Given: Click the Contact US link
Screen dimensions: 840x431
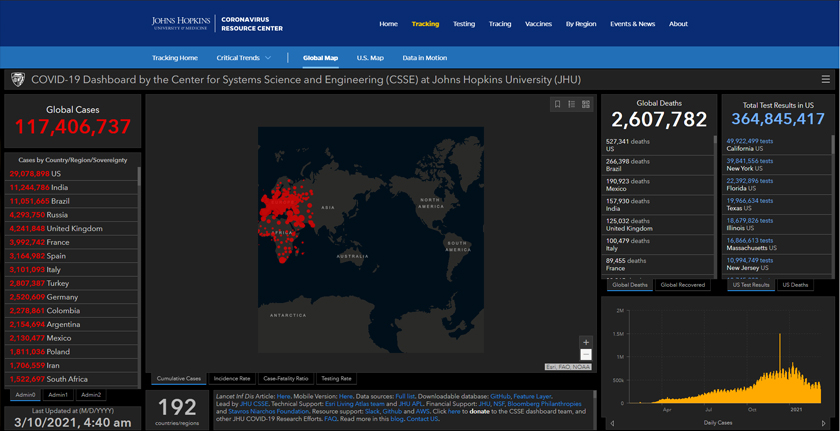Looking at the screenshot, I should point(423,419).
